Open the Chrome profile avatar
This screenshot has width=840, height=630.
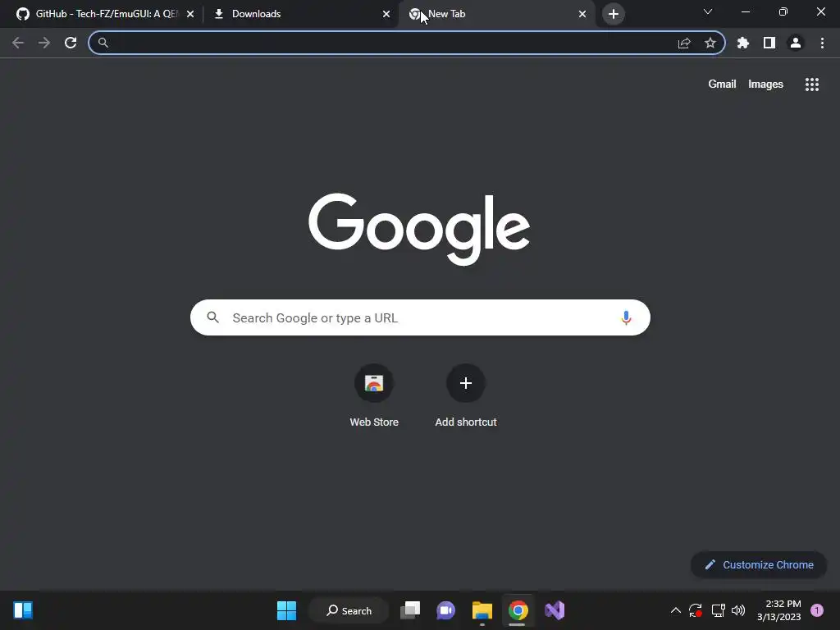tap(796, 43)
